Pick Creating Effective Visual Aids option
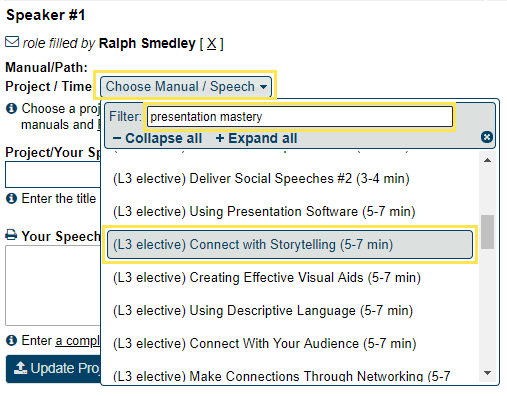 267,278
